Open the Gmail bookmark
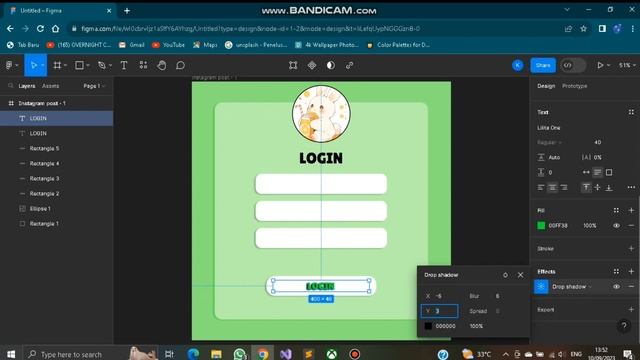The height and width of the screenshot is (360, 640). pos(131,45)
